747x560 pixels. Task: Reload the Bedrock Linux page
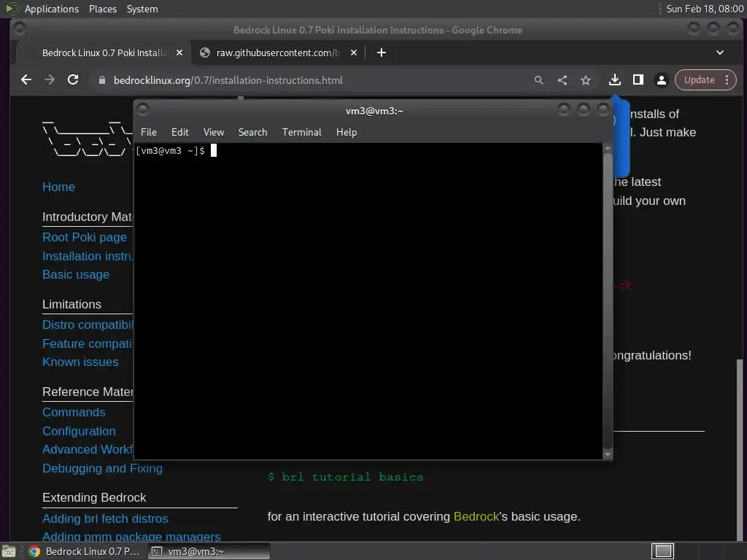pyautogui.click(x=73, y=80)
